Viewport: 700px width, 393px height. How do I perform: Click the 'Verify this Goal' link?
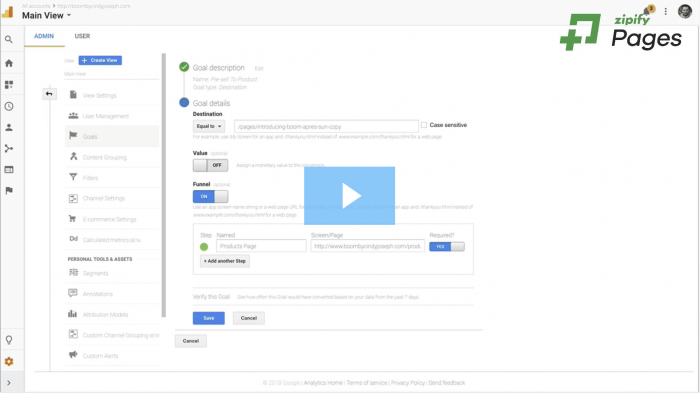click(x=211, y=297)
